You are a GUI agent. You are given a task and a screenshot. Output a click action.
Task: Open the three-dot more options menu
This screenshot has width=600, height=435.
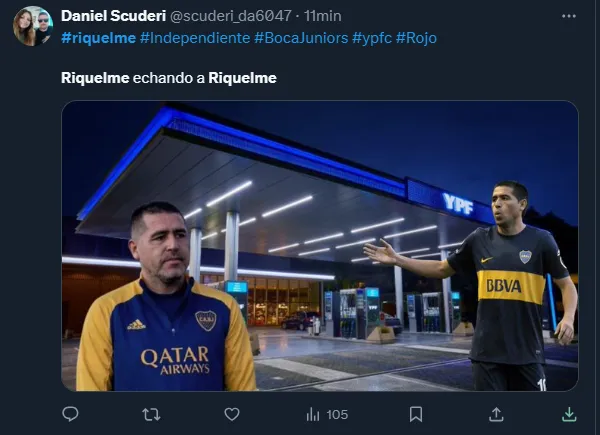click(x=568, y=16)
